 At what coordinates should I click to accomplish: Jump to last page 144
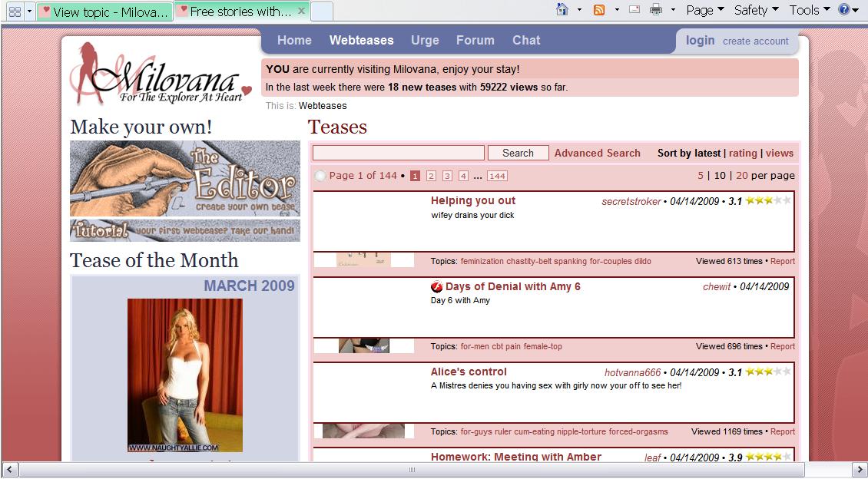tap(497, 176)
